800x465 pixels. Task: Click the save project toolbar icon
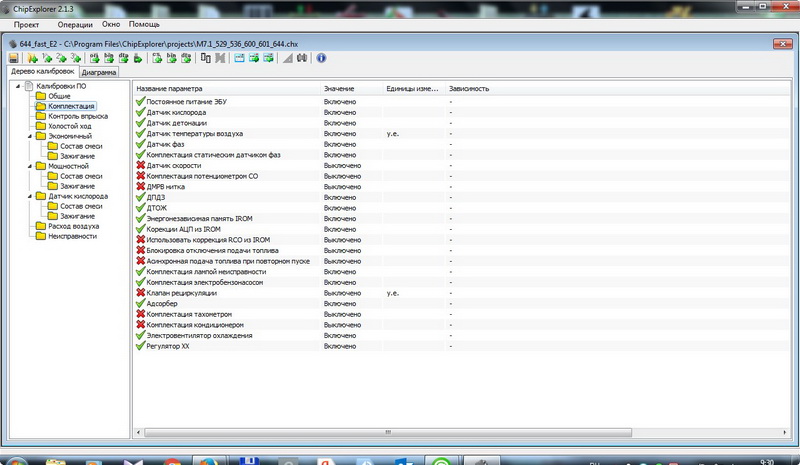[13, 58]
